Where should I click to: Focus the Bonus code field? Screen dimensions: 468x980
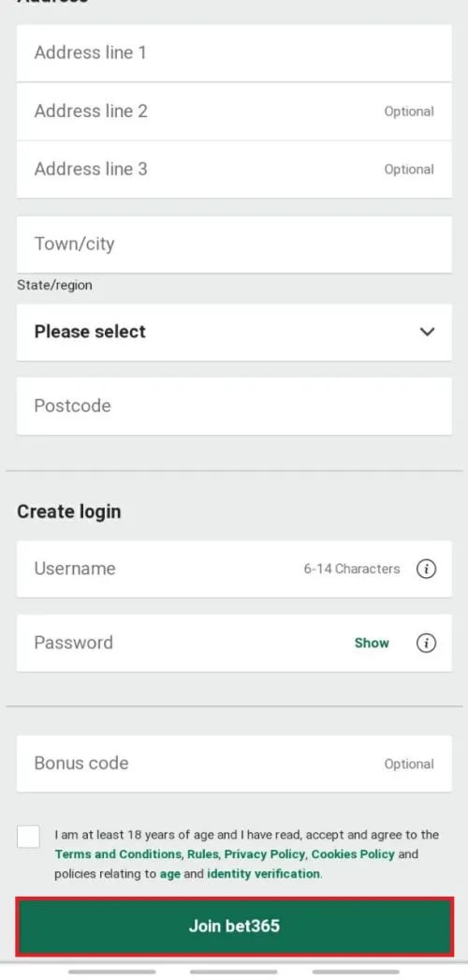[234, 764]
